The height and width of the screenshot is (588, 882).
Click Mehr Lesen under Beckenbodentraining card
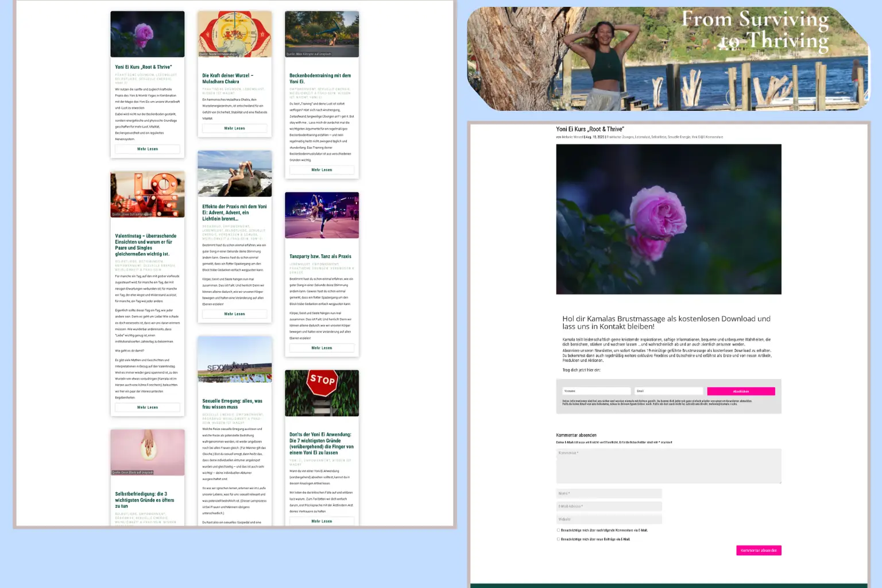click(322, 170)
